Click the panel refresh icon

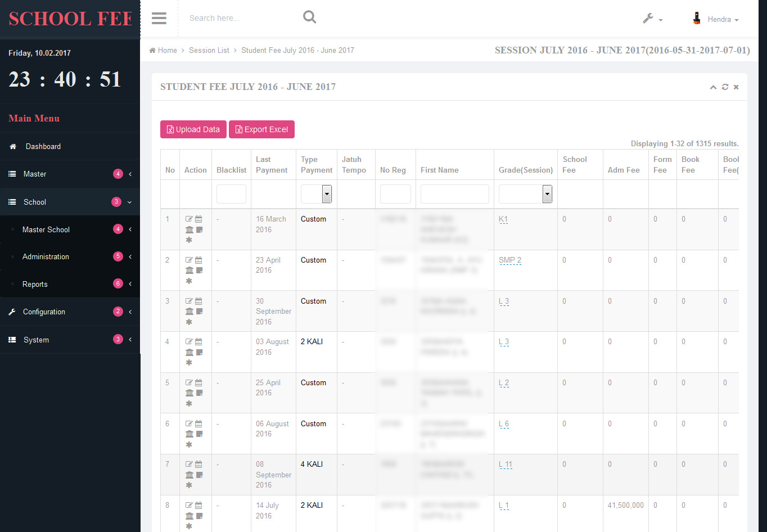725,87
